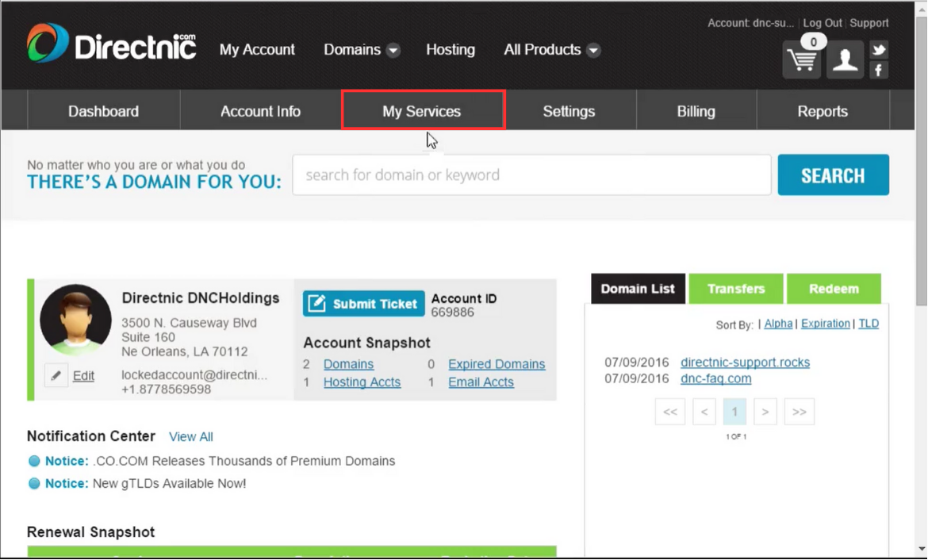
Task: Open the Email Accts link
Action: [x=481, y=382]
